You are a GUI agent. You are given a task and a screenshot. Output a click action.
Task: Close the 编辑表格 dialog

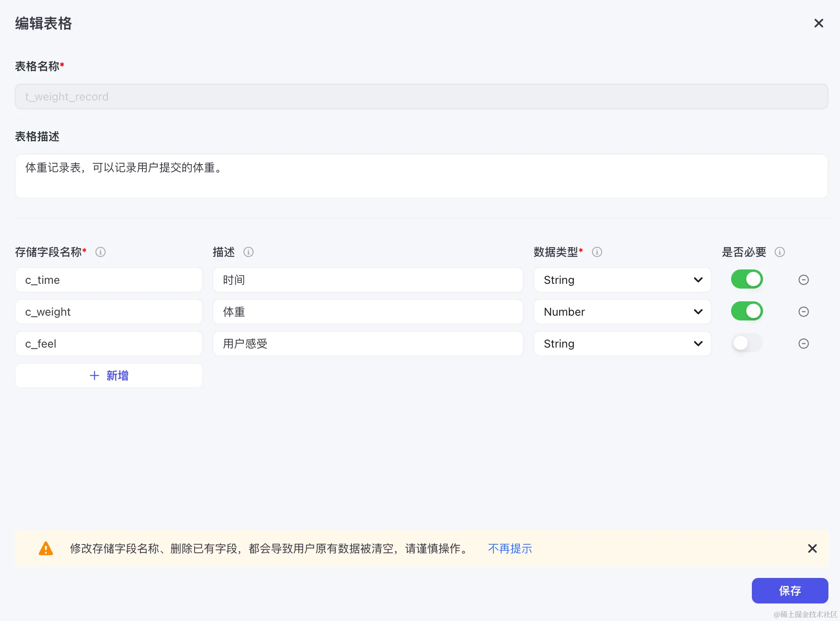pyautogui.click(x=819, y=24)
